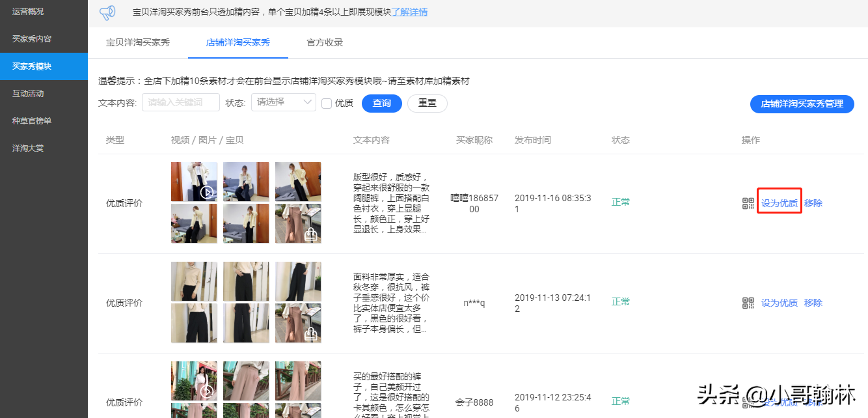The height and width of the screenshot is (418, 868).
Task: Open the 状态 请选择 dropdown
Action: pyautogui.click(x=283, y=102)
